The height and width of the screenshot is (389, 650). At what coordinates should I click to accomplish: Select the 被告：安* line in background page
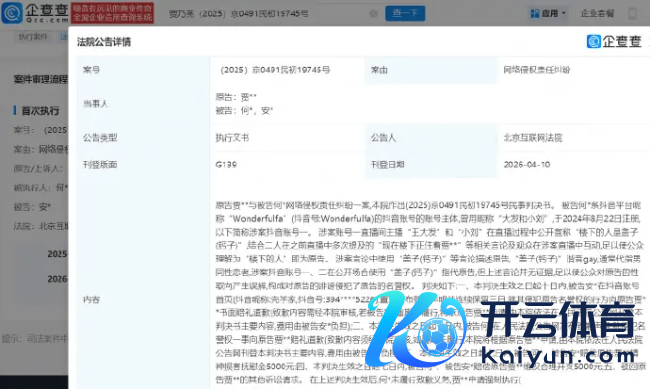(x=32, y=207)
